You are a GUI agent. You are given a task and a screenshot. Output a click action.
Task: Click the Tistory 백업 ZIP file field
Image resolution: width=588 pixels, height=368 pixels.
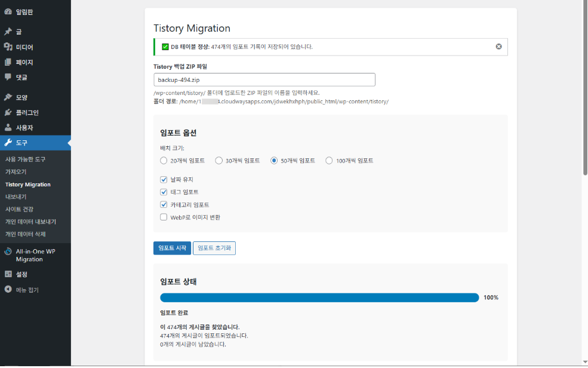click(264, 79)
